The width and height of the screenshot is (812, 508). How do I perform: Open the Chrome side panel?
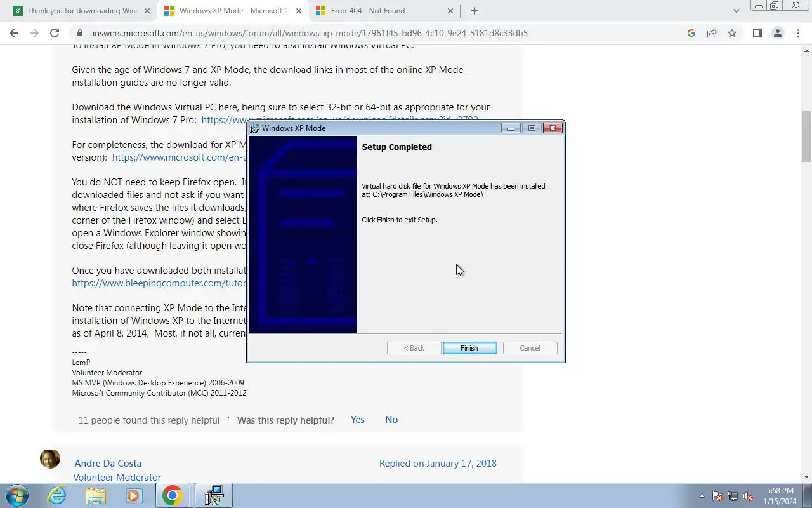coord(757,33)
